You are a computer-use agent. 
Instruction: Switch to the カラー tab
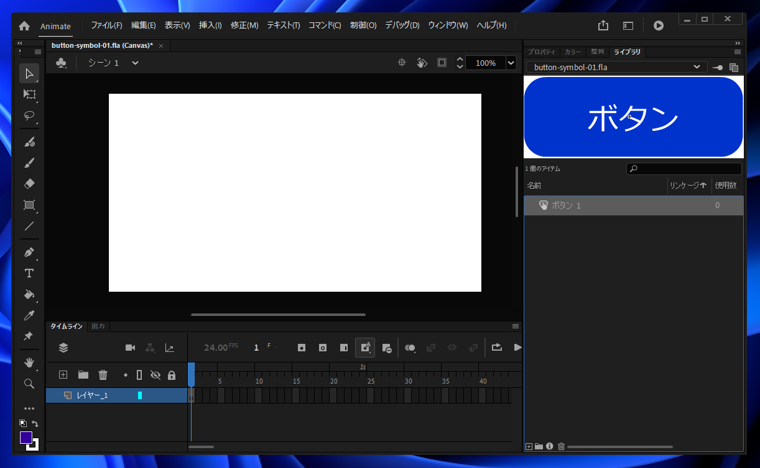(x=572, y=52)
